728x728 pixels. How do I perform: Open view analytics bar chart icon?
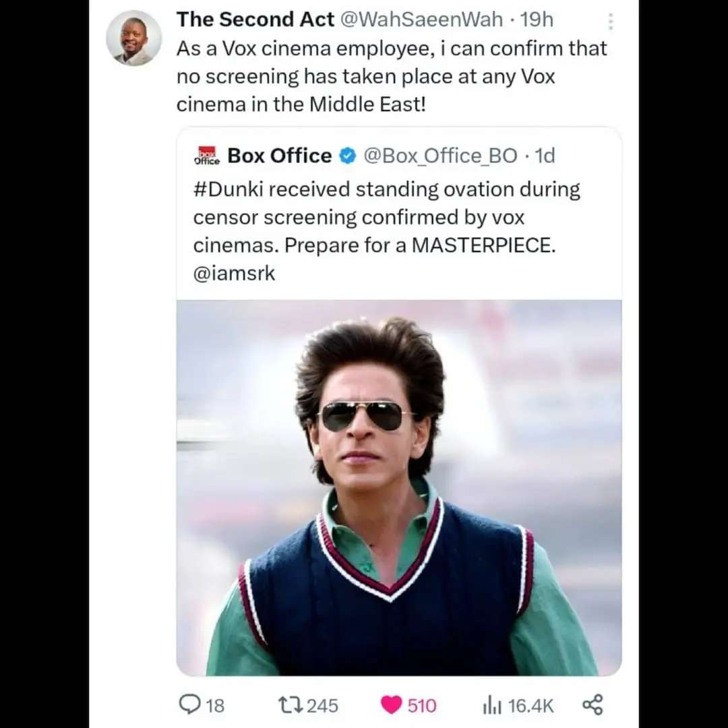(492, 706)
